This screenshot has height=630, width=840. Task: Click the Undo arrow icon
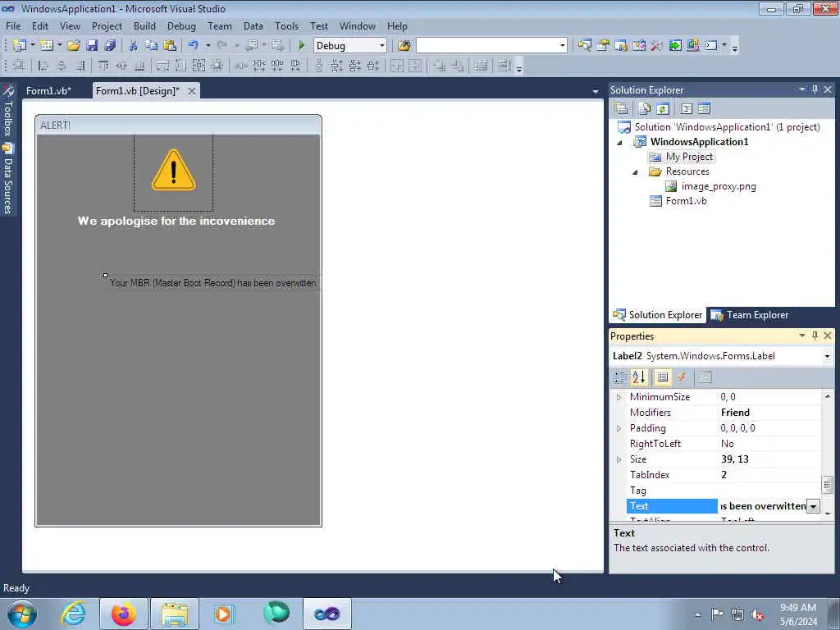(194, 46)
